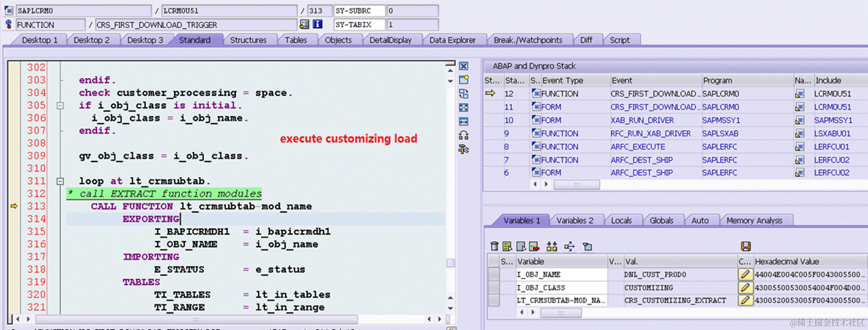This screenshot has width=868, height=330.
Task: Click the horizontal scrollbar thumb below code editor
Action: point(196,319)
